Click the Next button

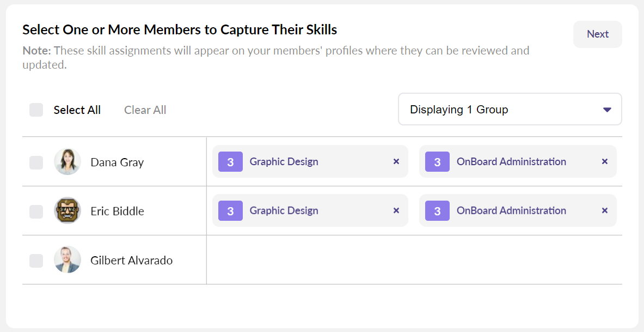pos(597,34)
